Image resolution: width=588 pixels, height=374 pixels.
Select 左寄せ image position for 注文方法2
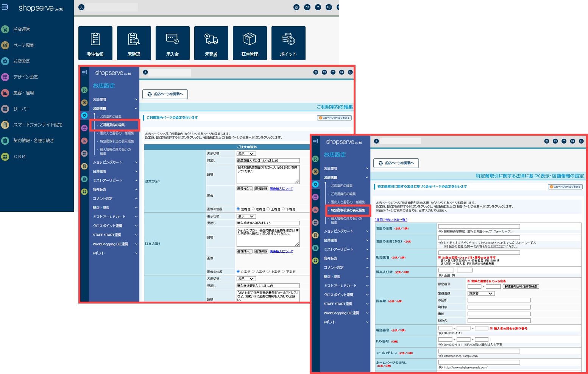tap(238, 271)
